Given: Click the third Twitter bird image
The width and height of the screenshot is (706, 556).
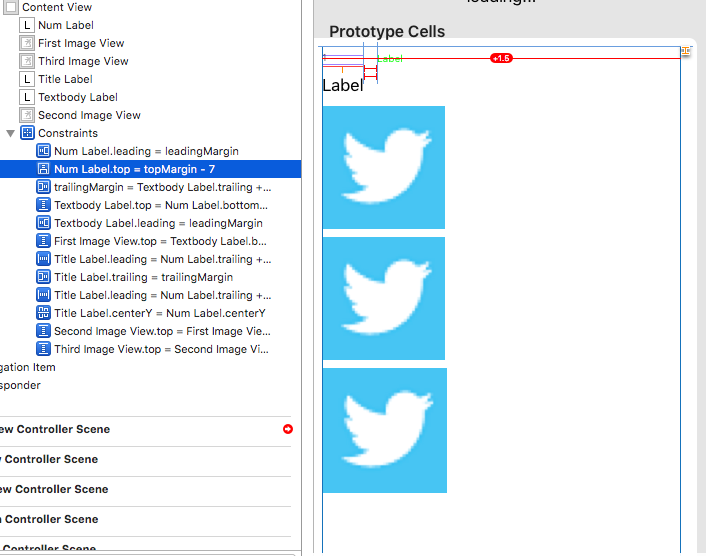Looking at the screenshot, I should point(384,430).
